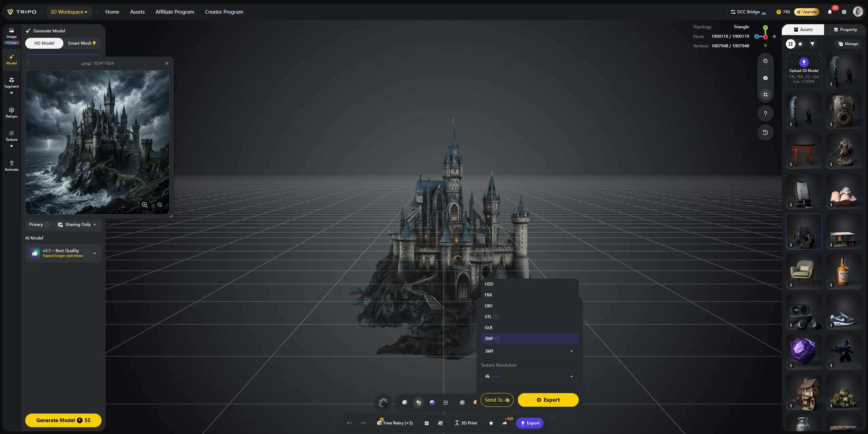
Task: Click the language globe icon
Action: click(844, 12)
